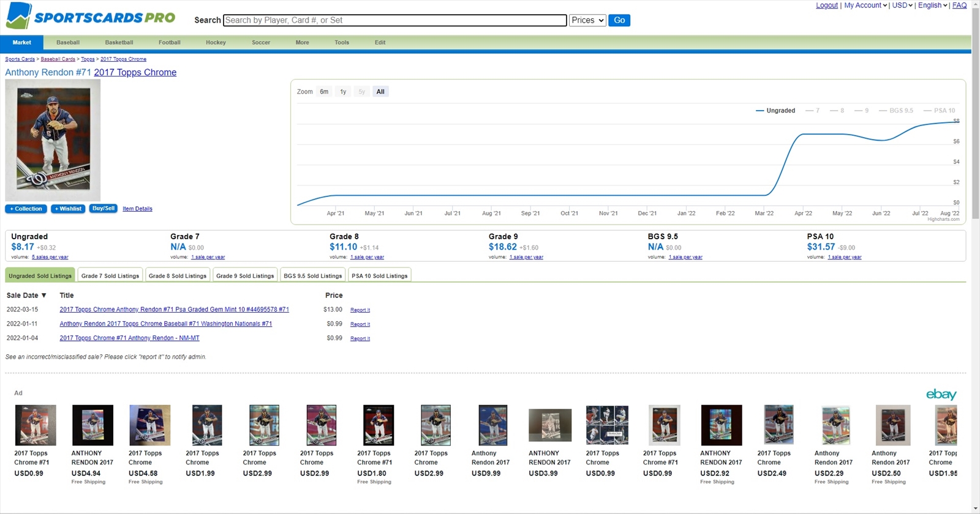Set chart zoom to 1y
Screen dimensions: 980x514
click(x=343, y=92)
